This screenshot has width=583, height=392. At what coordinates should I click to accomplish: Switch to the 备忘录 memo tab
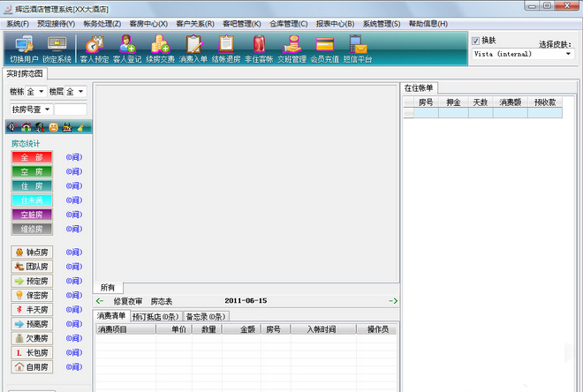205,316
